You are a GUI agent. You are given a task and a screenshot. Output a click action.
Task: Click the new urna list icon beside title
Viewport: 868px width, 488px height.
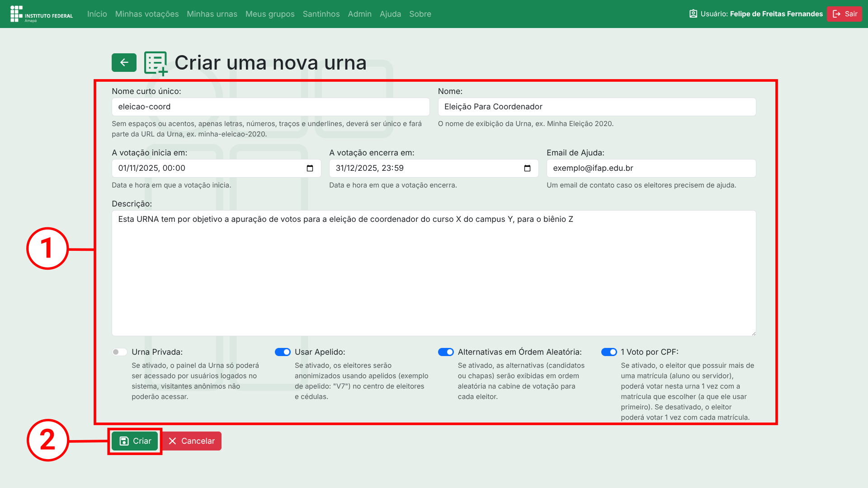point(156,63)
